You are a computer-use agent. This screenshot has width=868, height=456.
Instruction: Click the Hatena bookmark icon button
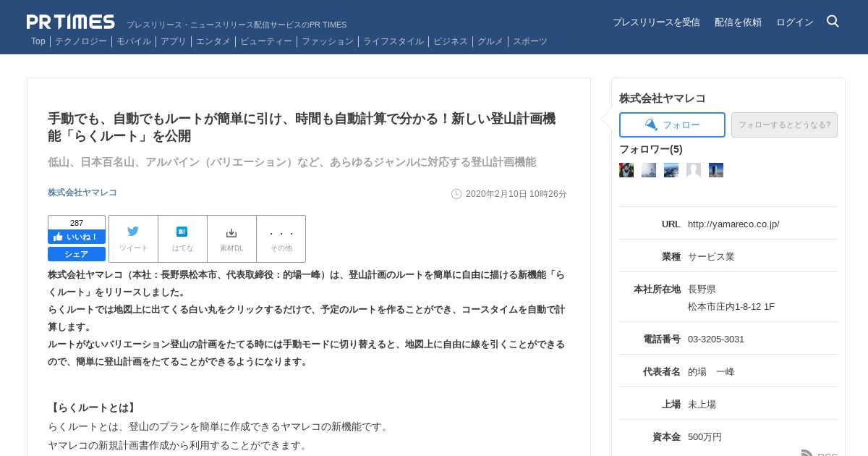coord(182,239)
